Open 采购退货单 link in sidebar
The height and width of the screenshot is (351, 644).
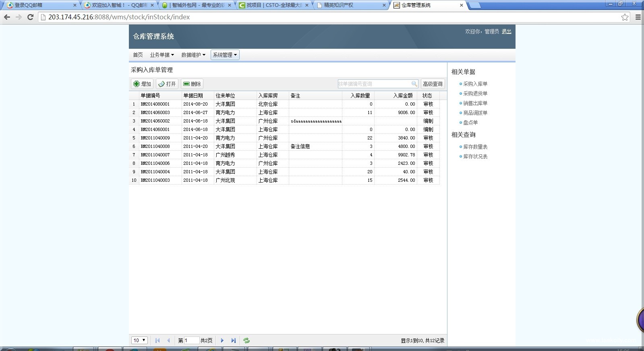pos(475,93)
